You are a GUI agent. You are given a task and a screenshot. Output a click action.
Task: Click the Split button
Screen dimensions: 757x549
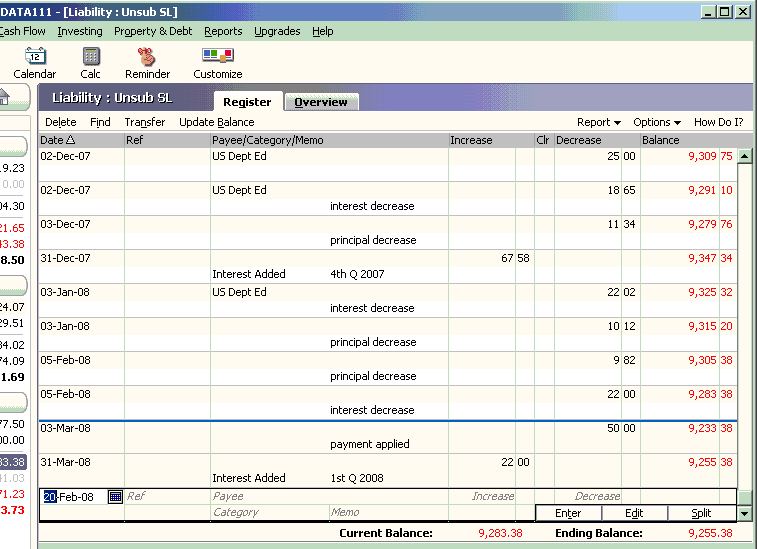coord(701,513)
